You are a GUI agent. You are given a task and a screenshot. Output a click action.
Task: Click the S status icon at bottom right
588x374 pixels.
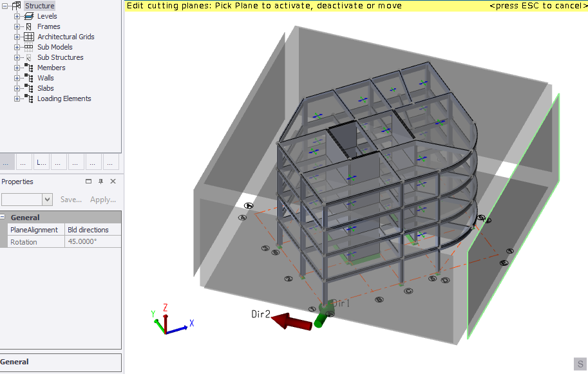pyautogui.click(x=582, y=364)
